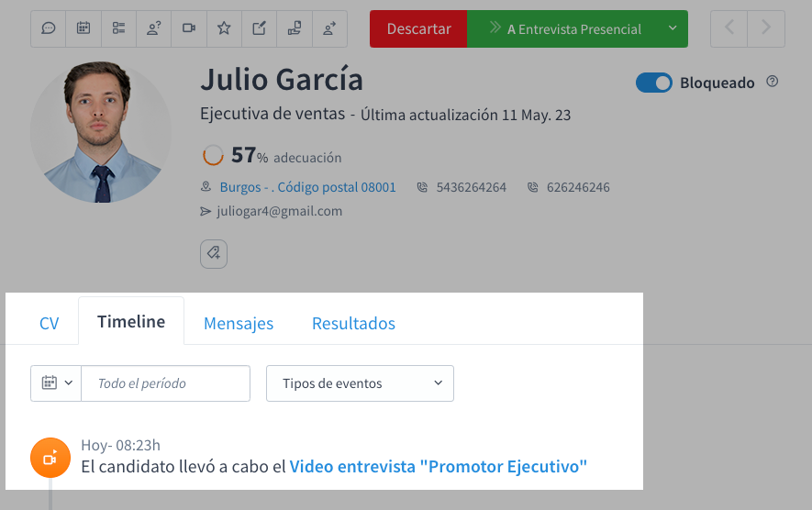Go to the Resultados tab
This screenshot has height=510, width=812.
[353, 323]
